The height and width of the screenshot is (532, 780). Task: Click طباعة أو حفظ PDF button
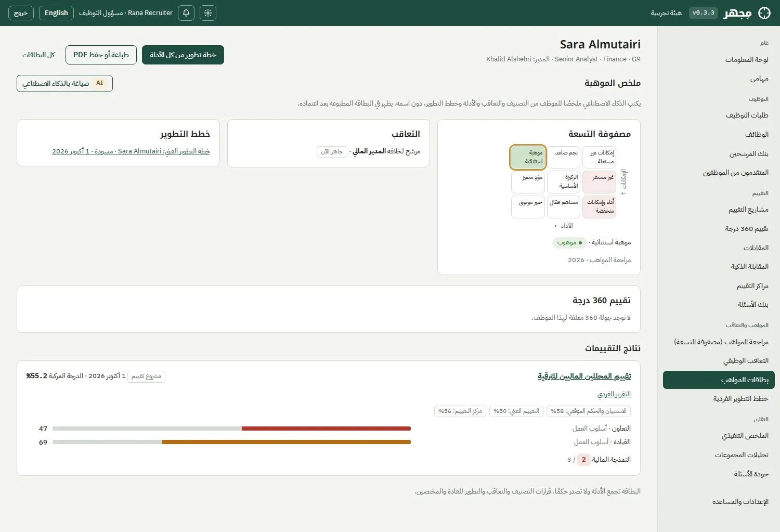tap(101, 55)
